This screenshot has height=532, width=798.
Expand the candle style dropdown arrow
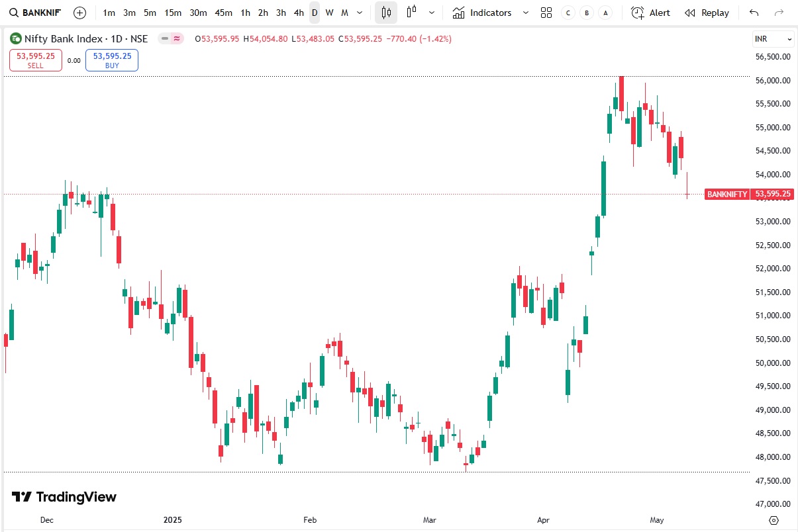click(x=431, y=13)
